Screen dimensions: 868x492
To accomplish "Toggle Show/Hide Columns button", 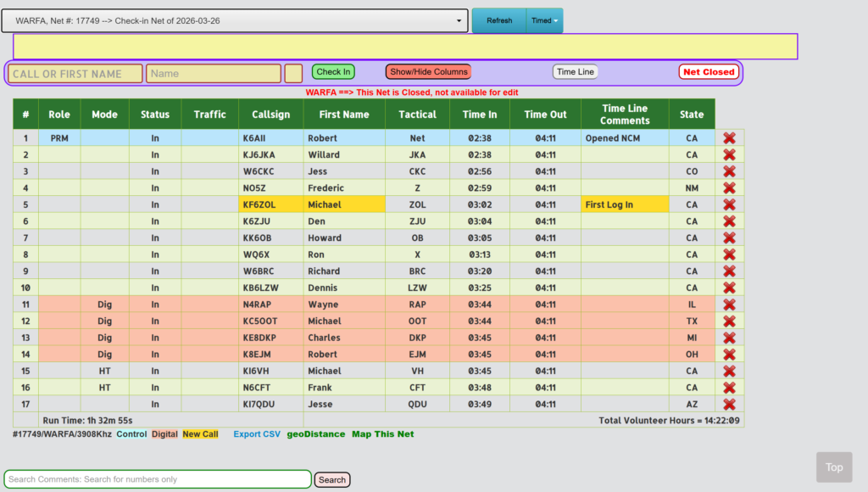I will 428,72.
